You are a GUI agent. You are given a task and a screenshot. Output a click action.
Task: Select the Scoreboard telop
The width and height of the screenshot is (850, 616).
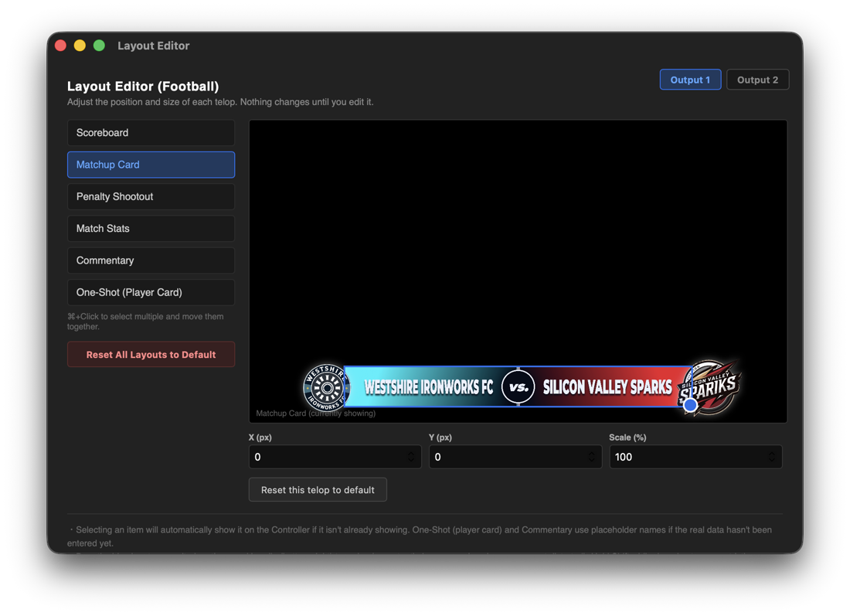[x=151, y=133]
